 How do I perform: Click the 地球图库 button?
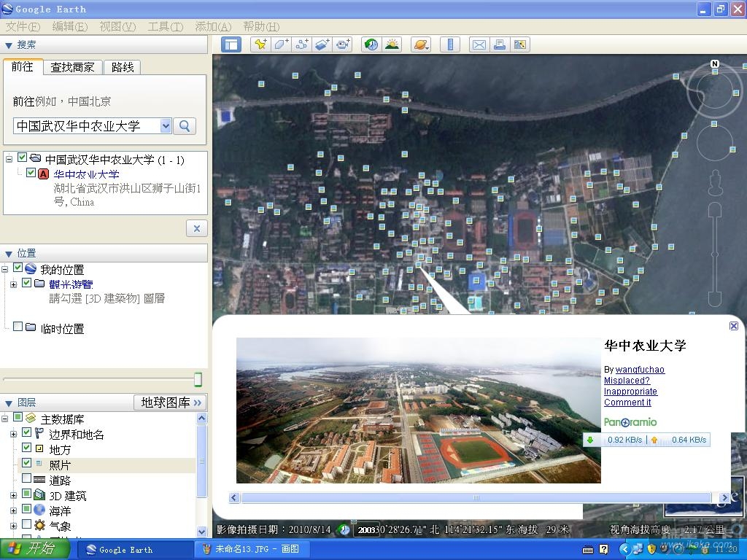tap(171, 402)
